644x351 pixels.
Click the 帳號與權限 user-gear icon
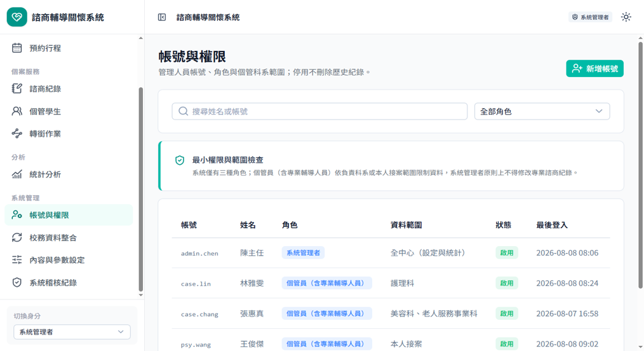(17, 215)
